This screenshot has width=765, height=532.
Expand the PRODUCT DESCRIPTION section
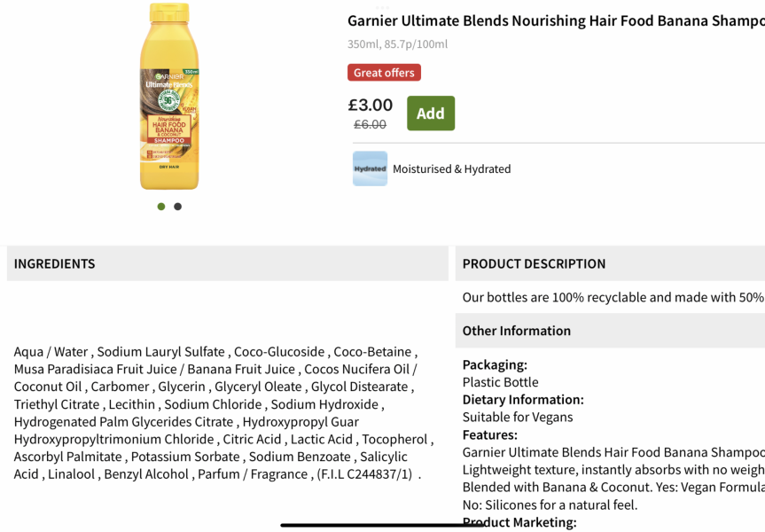pos(534,263)
